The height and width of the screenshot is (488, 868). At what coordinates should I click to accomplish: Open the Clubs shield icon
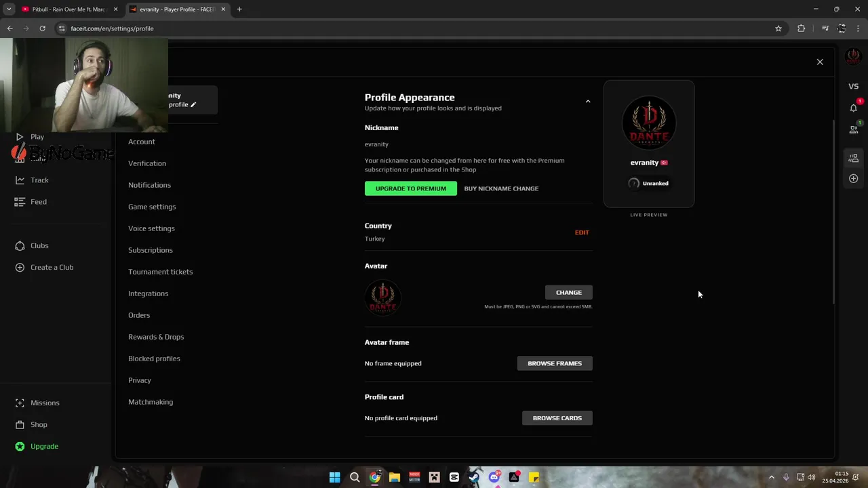pyautogui.click(x=20, y=246)
